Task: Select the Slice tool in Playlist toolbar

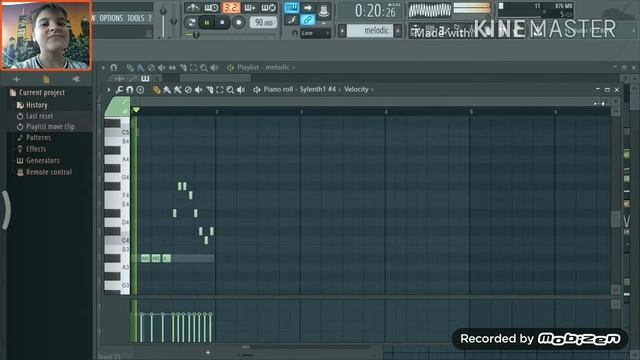Action: [183, 68]
